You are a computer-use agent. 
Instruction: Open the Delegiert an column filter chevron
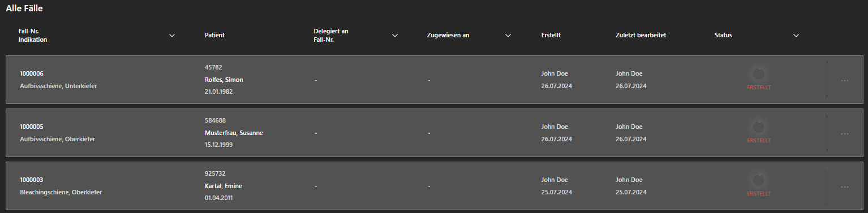point(395,36)
